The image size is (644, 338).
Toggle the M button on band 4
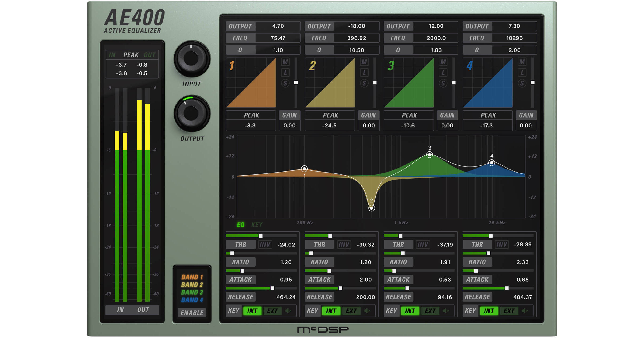[522, 62]
